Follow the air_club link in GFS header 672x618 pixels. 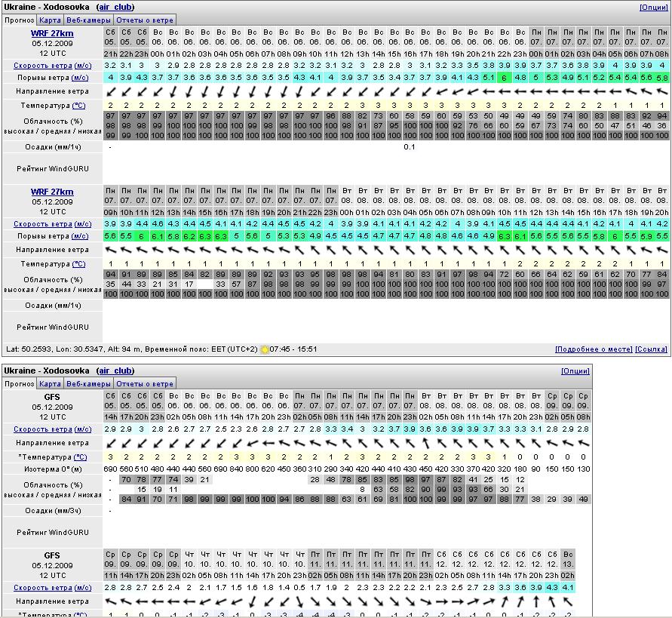(115, 371)
